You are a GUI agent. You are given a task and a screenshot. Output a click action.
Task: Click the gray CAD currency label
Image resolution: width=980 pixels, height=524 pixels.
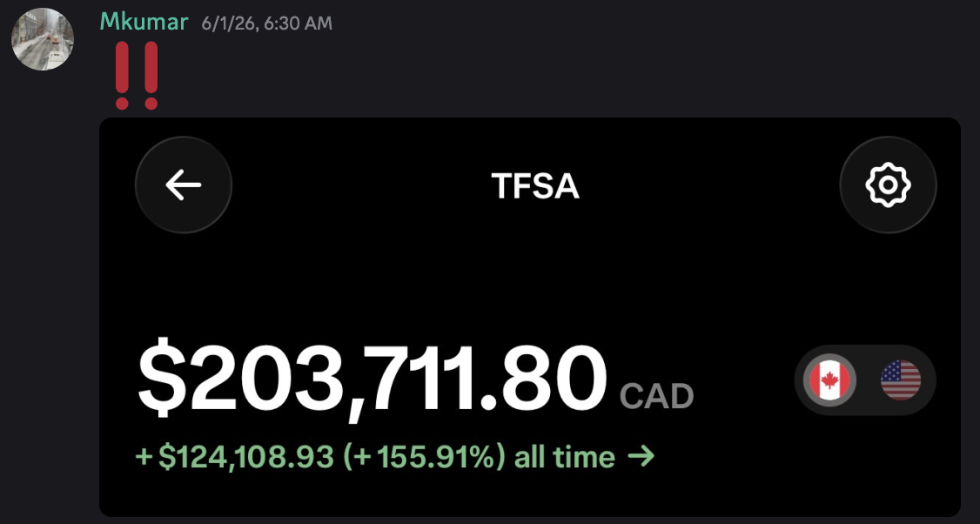pyautogui.click(x=657, y=396)
